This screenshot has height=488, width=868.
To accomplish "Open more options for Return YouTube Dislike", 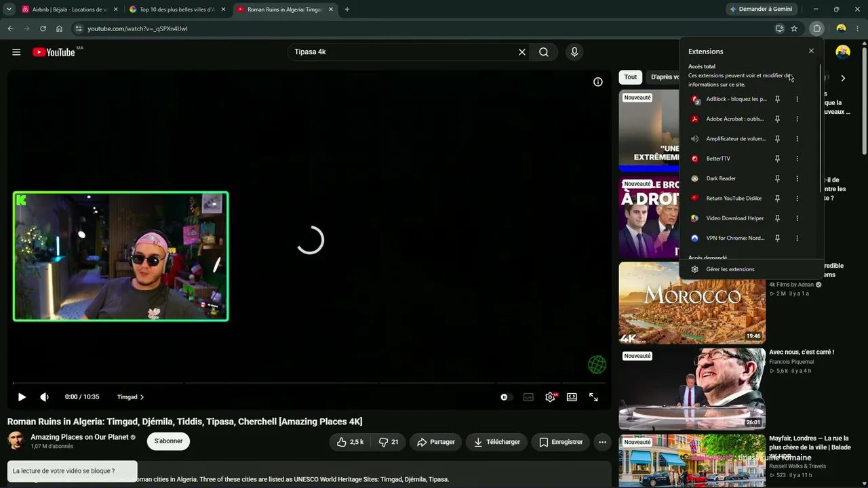I will (797, 199).
